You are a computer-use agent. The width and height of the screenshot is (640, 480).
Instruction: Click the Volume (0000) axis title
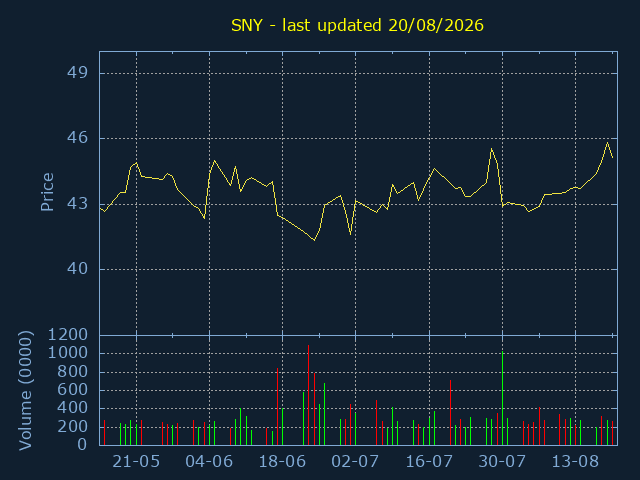click(x=25, y=391)
